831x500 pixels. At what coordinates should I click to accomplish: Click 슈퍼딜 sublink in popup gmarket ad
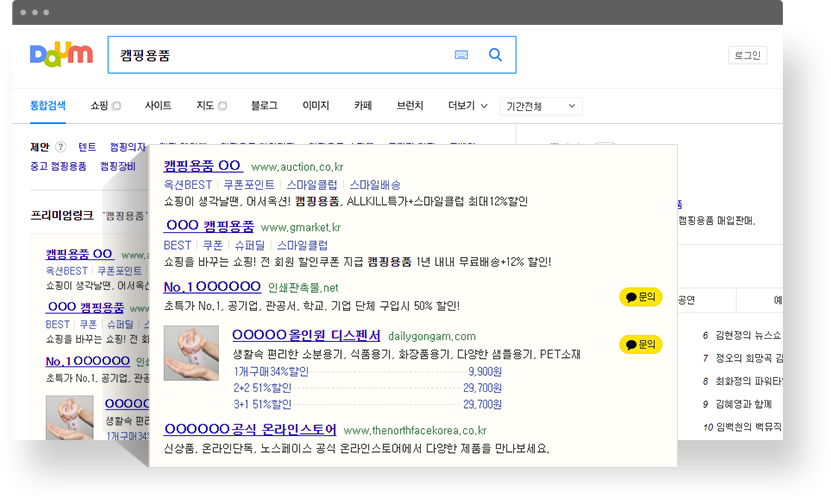tap(250, 245)
